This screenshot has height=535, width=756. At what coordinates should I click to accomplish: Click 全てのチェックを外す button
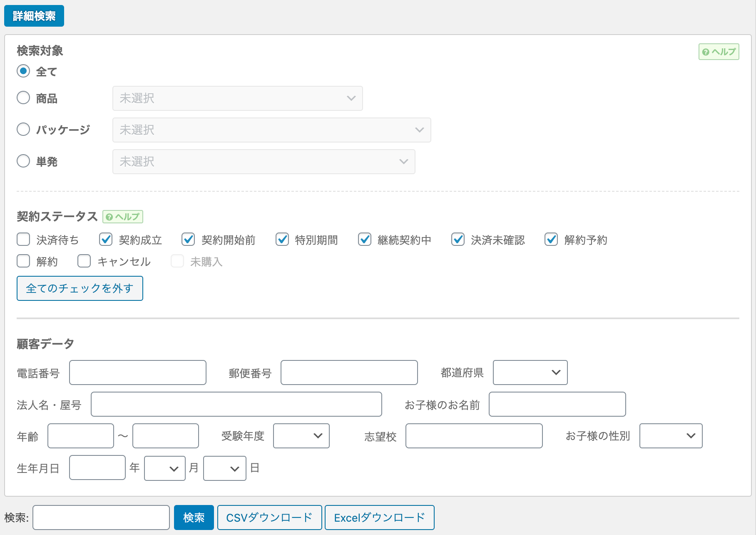[x=80, y=288]
